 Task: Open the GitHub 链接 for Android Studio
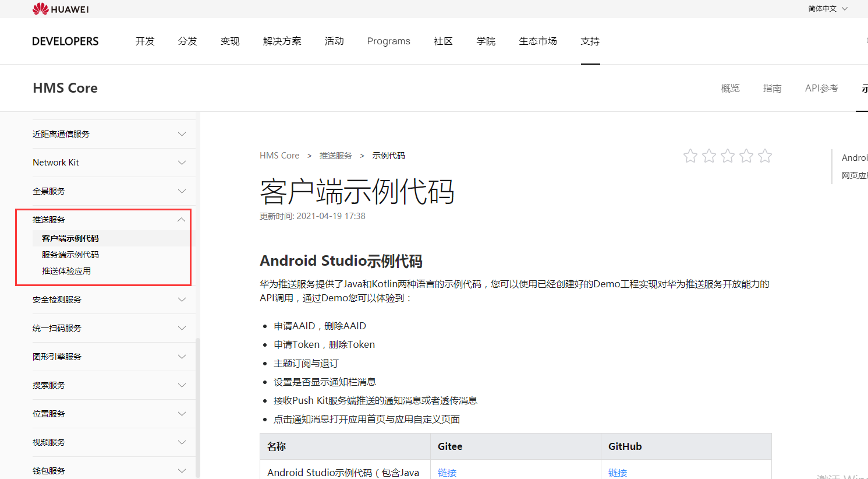618,473
